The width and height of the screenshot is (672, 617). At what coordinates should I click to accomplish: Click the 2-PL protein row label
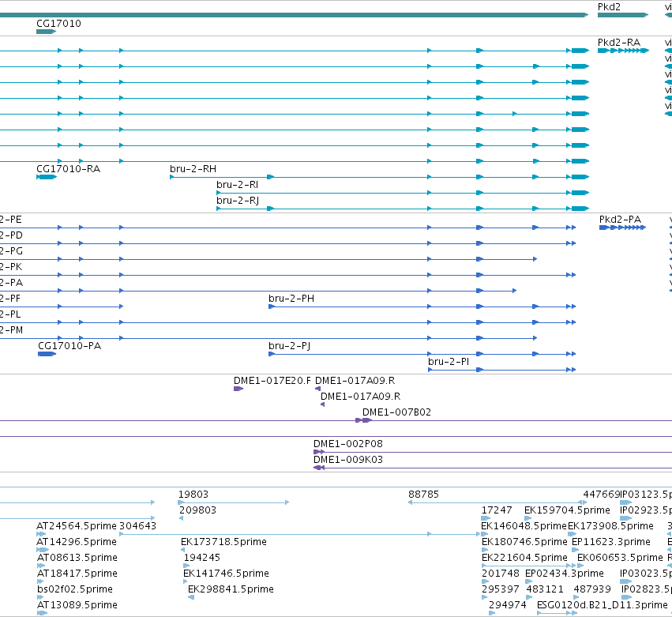10,314
